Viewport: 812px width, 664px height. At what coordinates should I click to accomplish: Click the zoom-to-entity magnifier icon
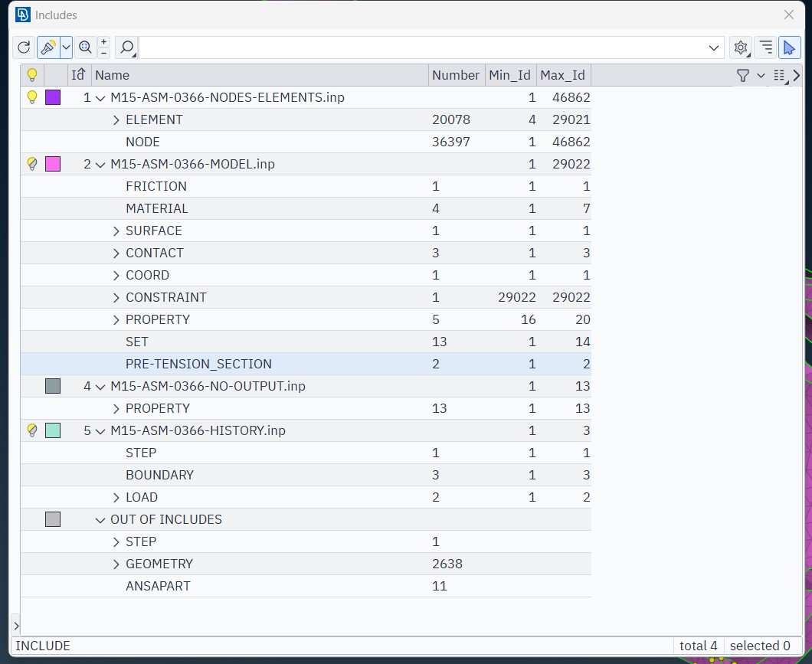pyautogui.click(x=85, y=47)
